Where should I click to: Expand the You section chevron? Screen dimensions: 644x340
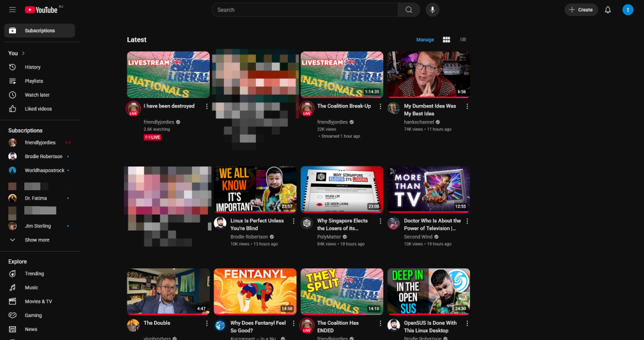pos(24,53)
